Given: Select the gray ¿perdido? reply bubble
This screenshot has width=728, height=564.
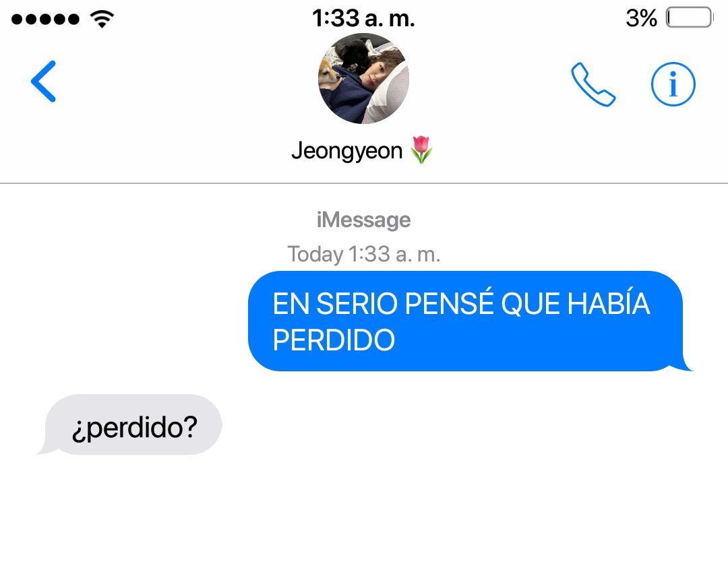Looking at the screenshot, I should [129, 425].
